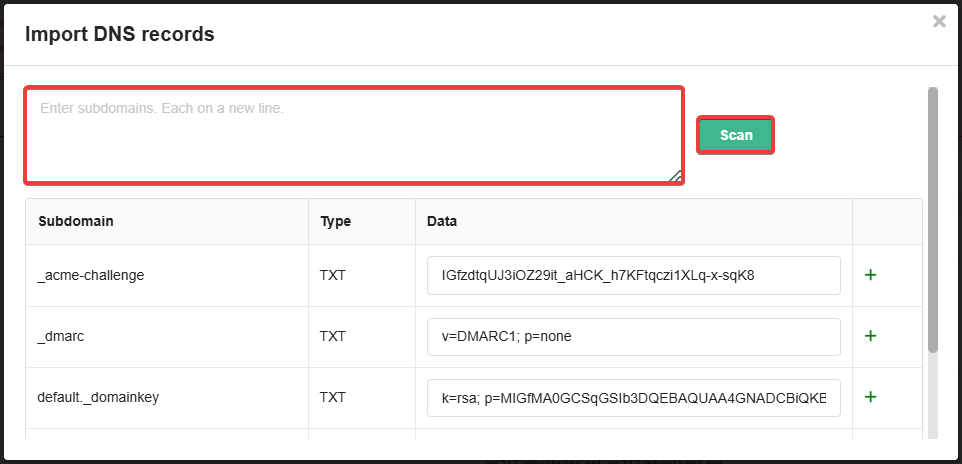Click the v=DMARC1; p=none data field
962x464 pixels.
click(634, 336)
